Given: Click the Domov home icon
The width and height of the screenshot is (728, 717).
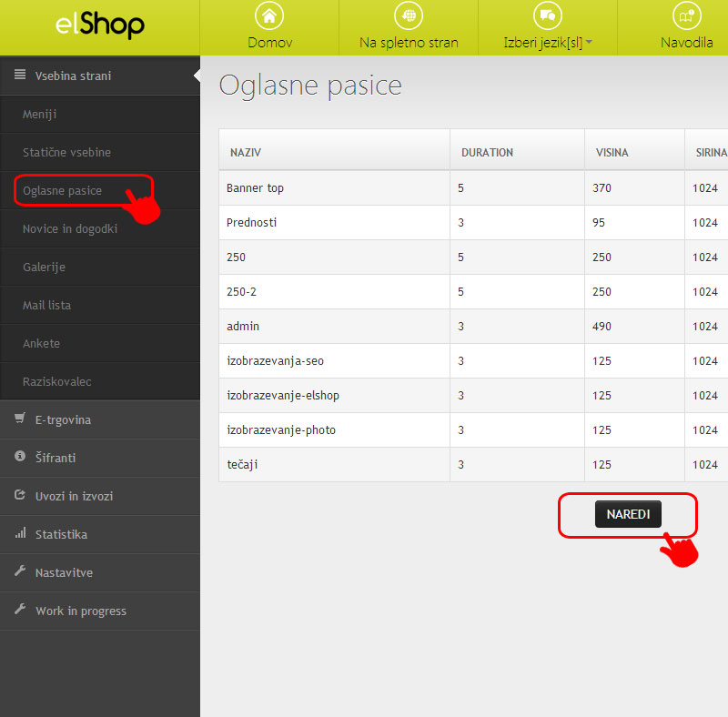Looking at the screenshot, I should [x=269, y=15].
